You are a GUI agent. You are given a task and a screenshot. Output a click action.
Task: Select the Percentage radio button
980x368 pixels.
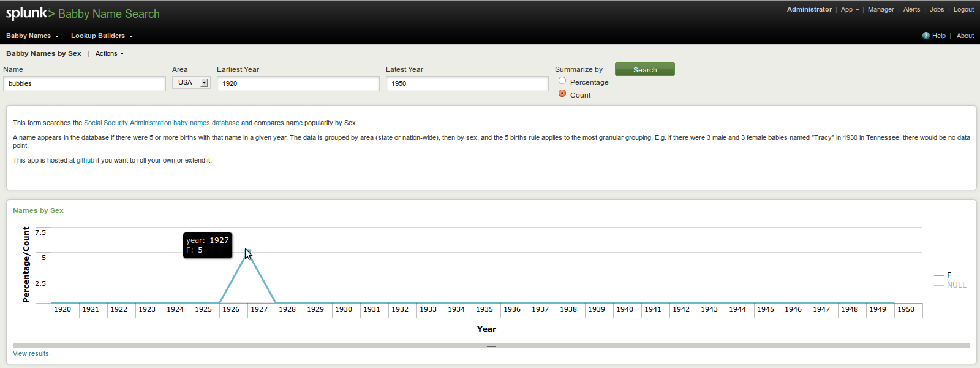click(562, 81)
